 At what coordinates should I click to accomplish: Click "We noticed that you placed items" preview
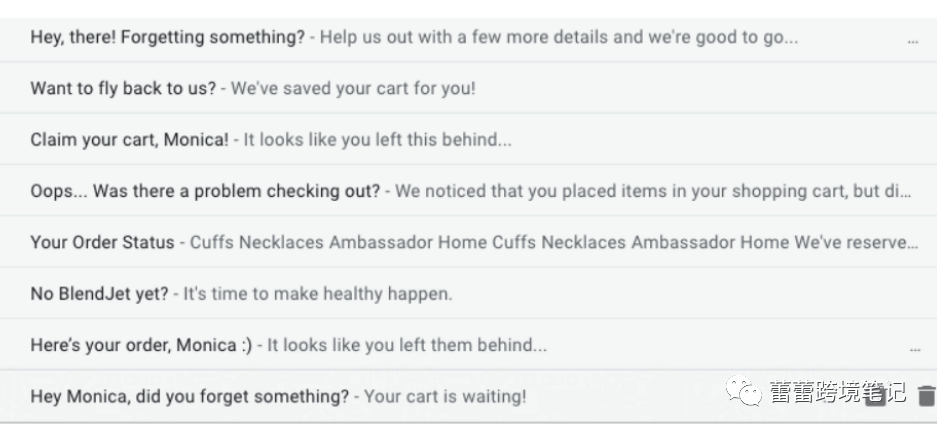560,191
